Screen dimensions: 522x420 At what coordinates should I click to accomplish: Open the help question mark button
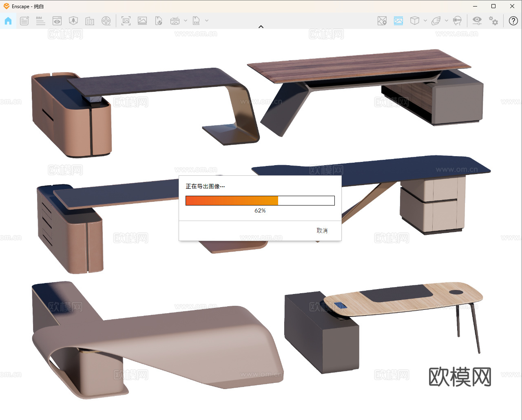pos(513,21)
